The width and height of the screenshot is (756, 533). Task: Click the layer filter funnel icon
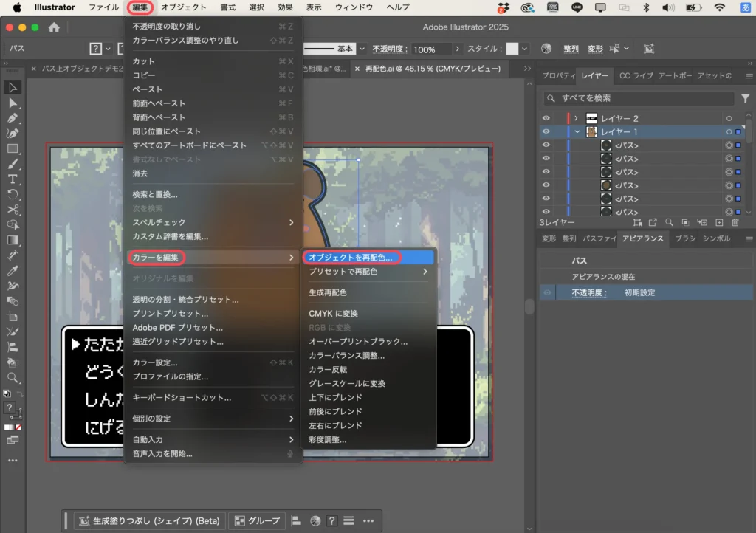pos(745,98)
